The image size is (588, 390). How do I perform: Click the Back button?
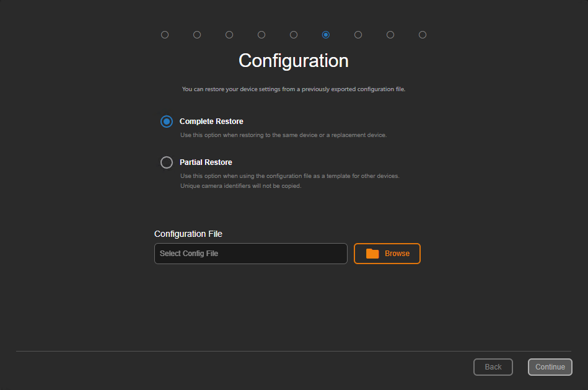point(493,367)
